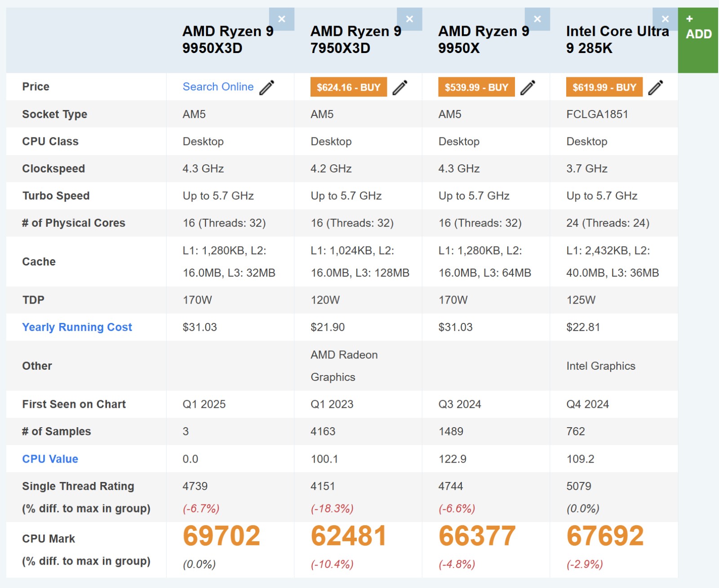Click the (-18.3%) difference value

point(332,508)
